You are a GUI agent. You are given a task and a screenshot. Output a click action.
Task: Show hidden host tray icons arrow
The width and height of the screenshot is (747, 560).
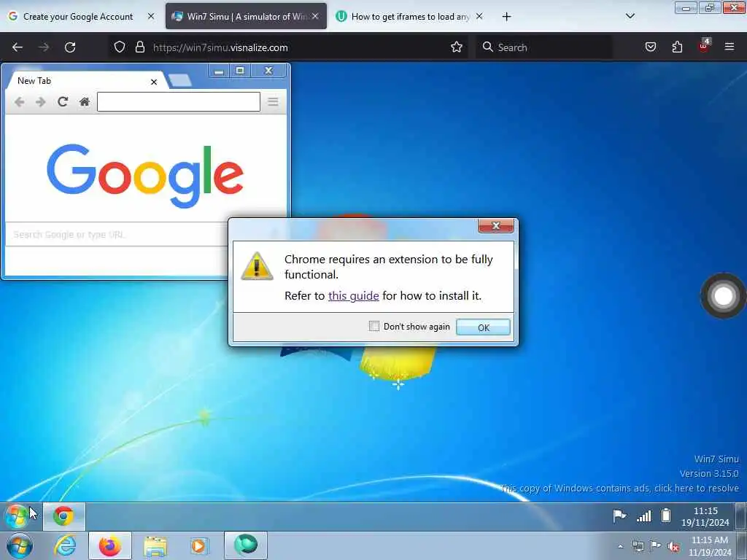click(x=620, y=547)
